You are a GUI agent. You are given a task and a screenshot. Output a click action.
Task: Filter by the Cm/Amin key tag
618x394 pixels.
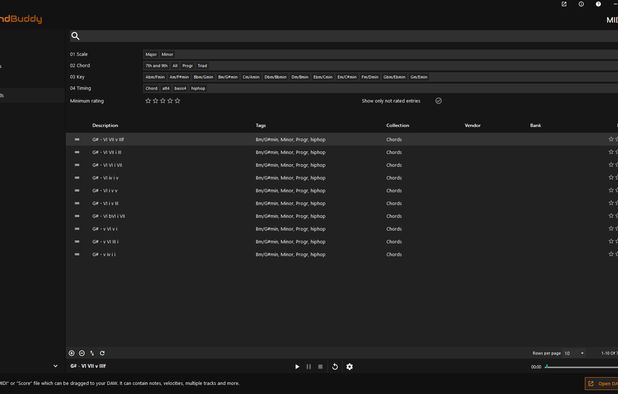click(x=251, y=77)
